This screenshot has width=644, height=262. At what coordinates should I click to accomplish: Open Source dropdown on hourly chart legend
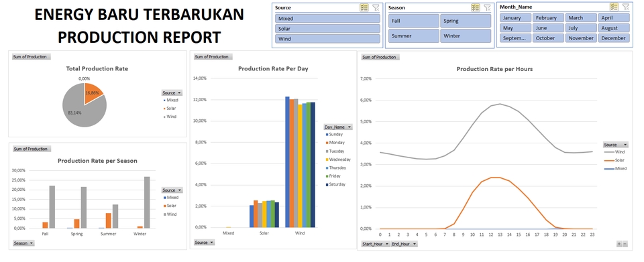click(x=616, y=145)
